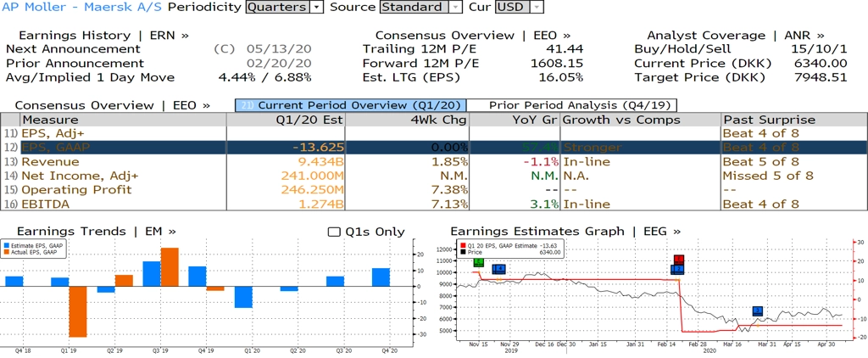Switch to Prior Period Analysis (Q4/19) tab

[572, 105]
